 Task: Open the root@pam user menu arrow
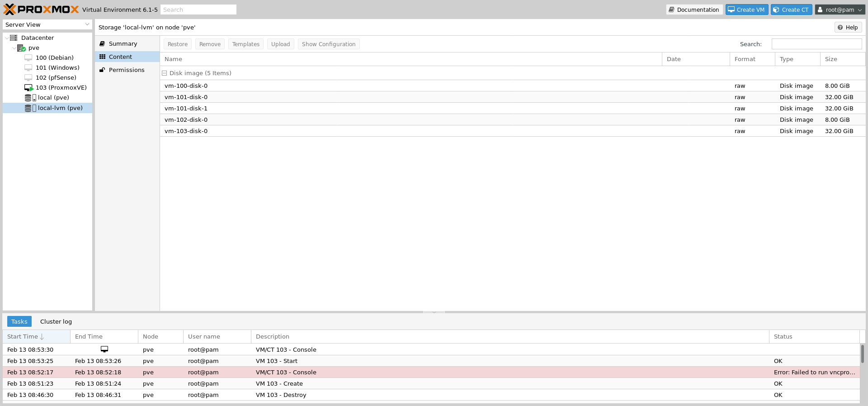[859, 10]
